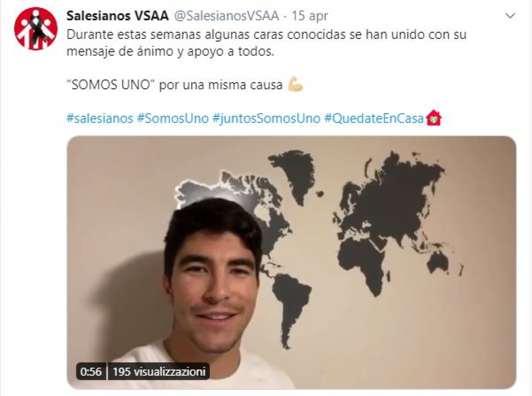Image resolution: width=532 pixels, height=396 pixels.
Task: Open the tweet's 15 apr timestamp
Action: (x=310, y=16)
